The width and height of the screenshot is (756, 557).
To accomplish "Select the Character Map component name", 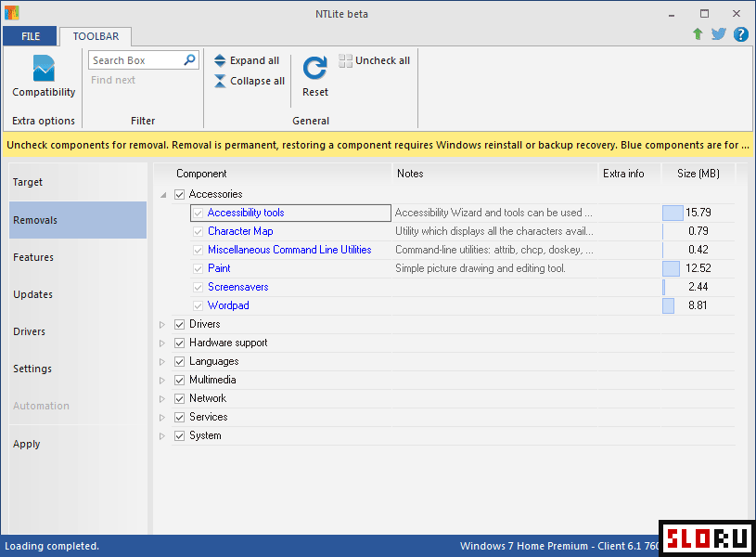I will [x=240, y=231].
